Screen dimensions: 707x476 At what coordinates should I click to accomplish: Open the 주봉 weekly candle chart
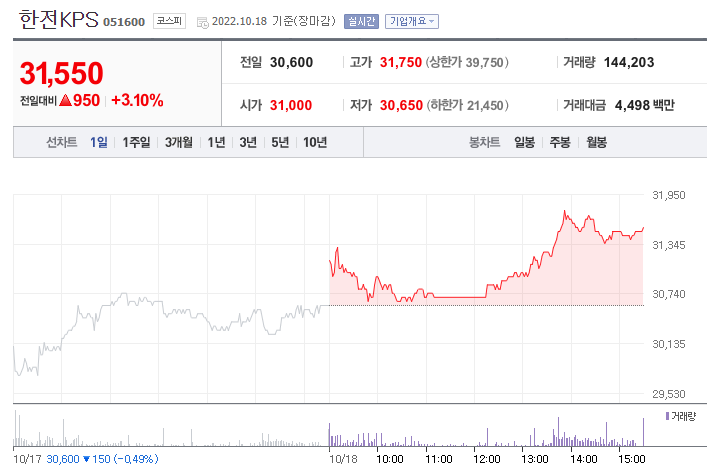(560, 142)
